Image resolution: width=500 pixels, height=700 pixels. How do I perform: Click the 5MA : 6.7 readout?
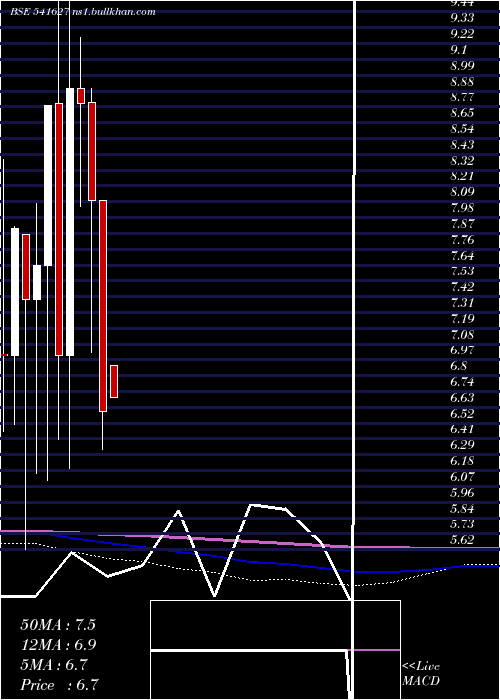click(54, 665)
